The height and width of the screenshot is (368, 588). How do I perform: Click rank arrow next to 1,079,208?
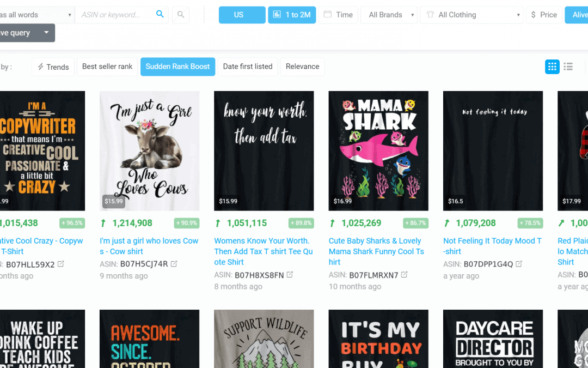[446, 223]
